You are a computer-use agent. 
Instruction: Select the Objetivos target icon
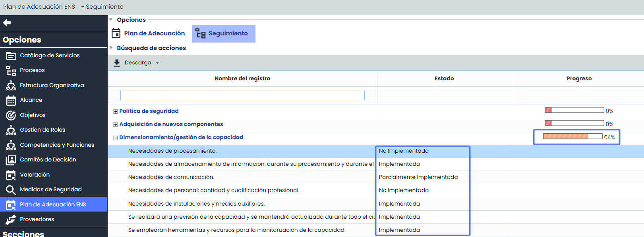click(11, 115)
